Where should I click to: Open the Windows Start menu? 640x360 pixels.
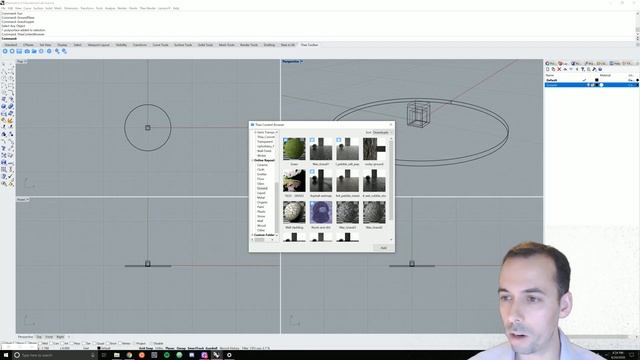coord(6,355)
